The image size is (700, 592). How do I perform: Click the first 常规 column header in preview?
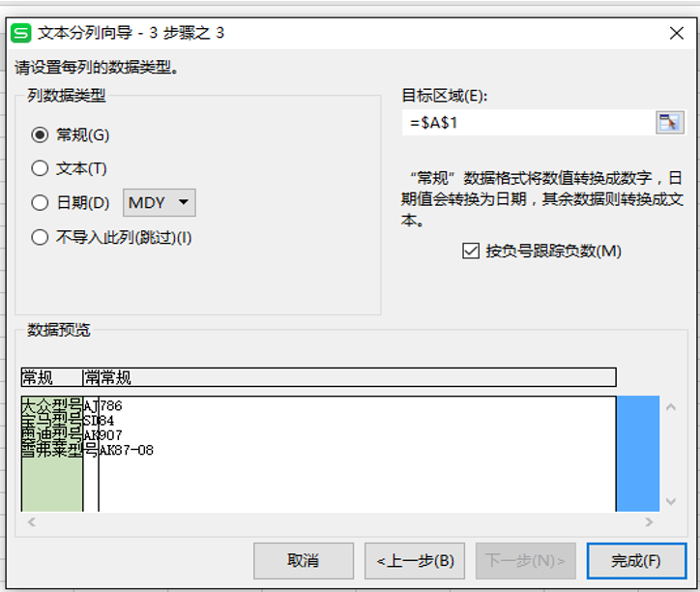pyautogui.click(x=52, y=377)
